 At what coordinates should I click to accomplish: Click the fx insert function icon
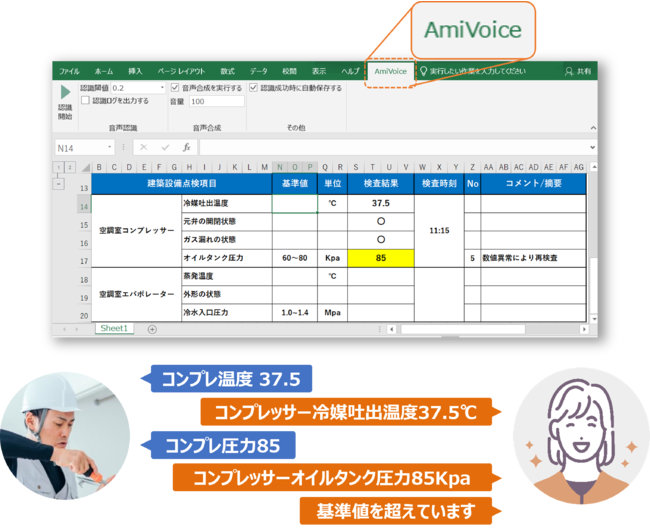pos(186,147)
